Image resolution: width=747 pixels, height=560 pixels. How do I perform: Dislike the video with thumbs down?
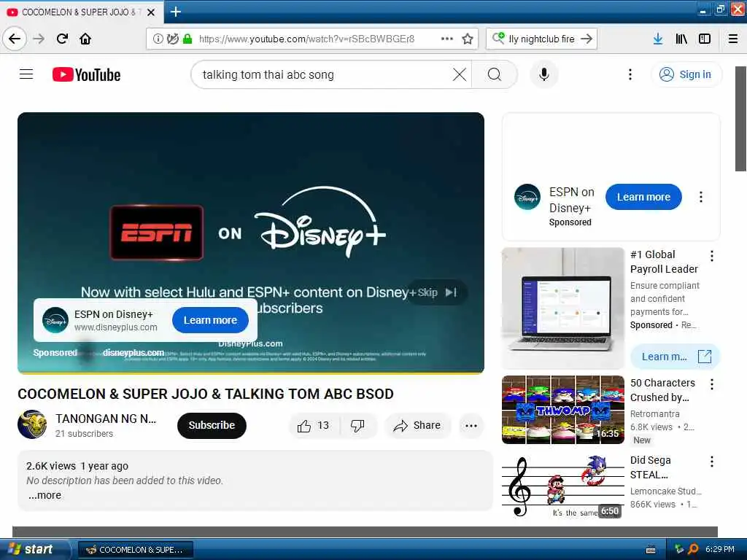pos(357,426)
